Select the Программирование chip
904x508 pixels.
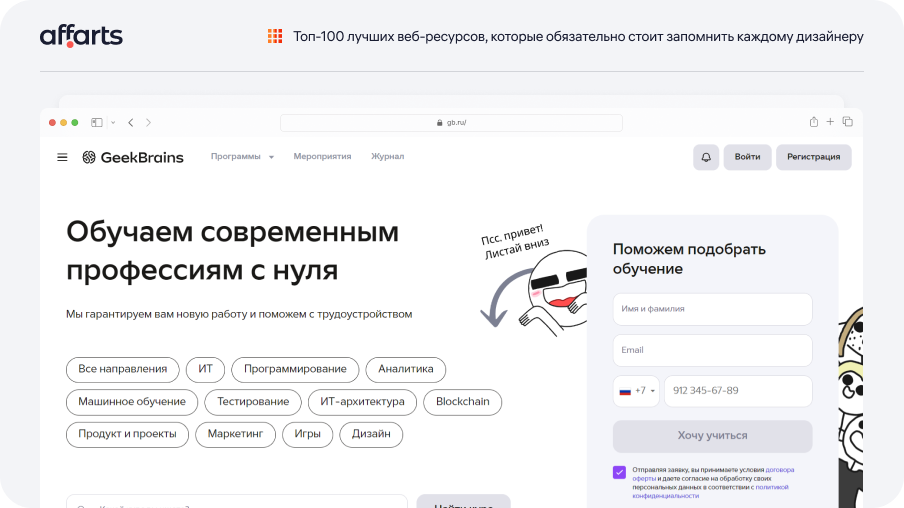295,369
